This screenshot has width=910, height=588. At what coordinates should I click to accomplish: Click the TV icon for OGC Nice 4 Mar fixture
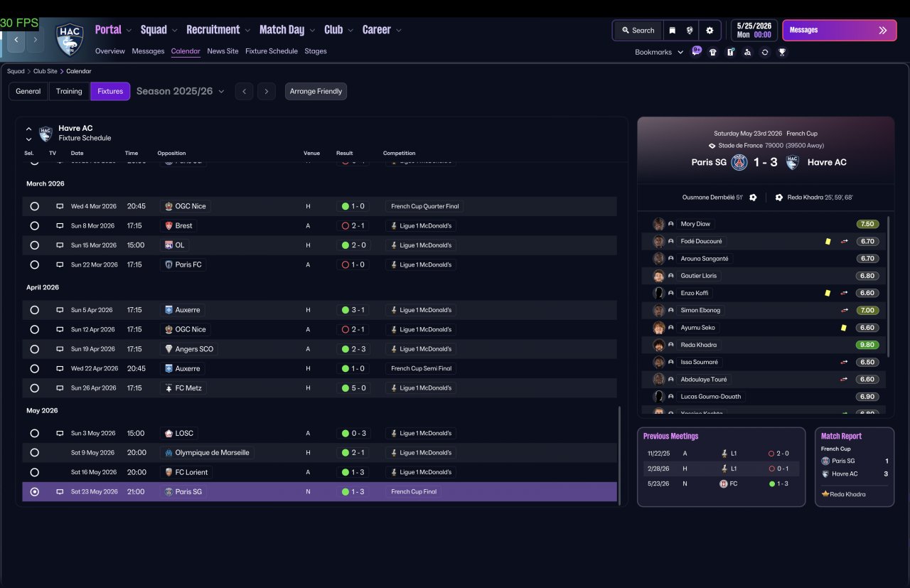coord(60,206)
